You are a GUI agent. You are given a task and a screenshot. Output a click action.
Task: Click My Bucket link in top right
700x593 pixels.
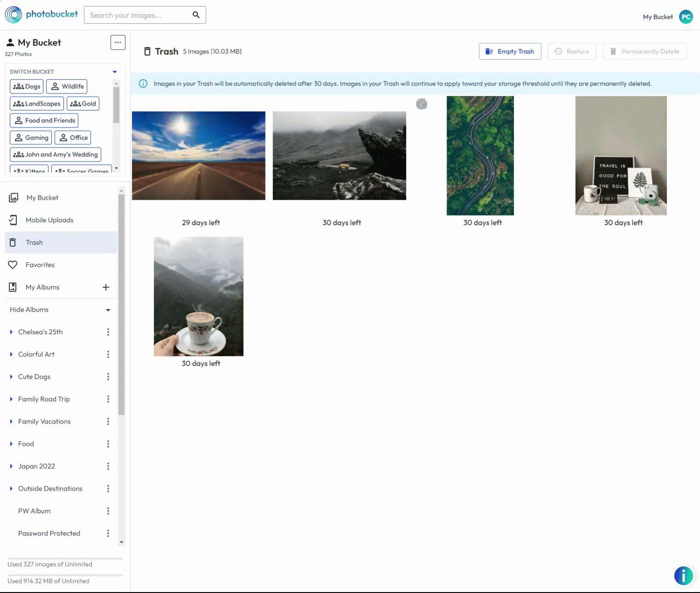point(658,17)
